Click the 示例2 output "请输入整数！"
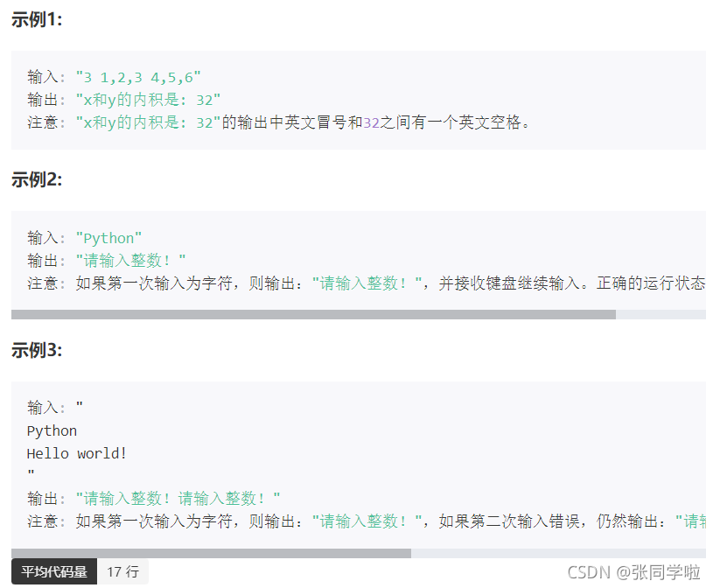This screenshot has width=713, height=588. point(130,261)
